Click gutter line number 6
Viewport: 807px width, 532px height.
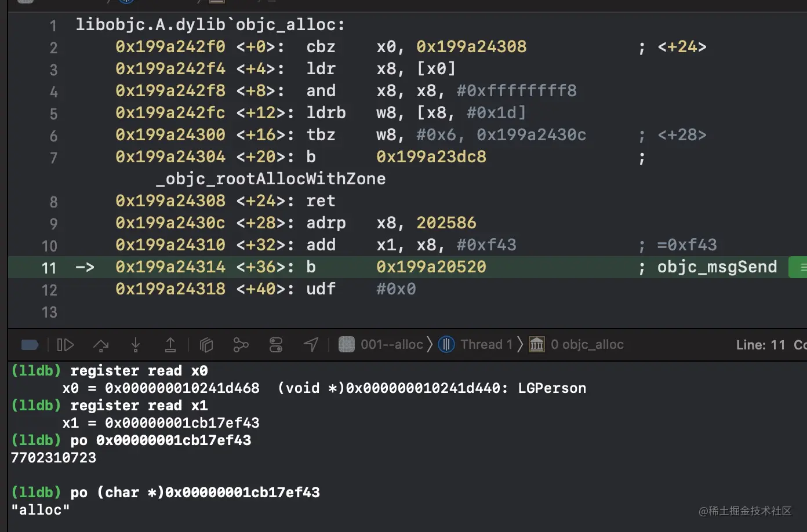click(x=53, y=136)
